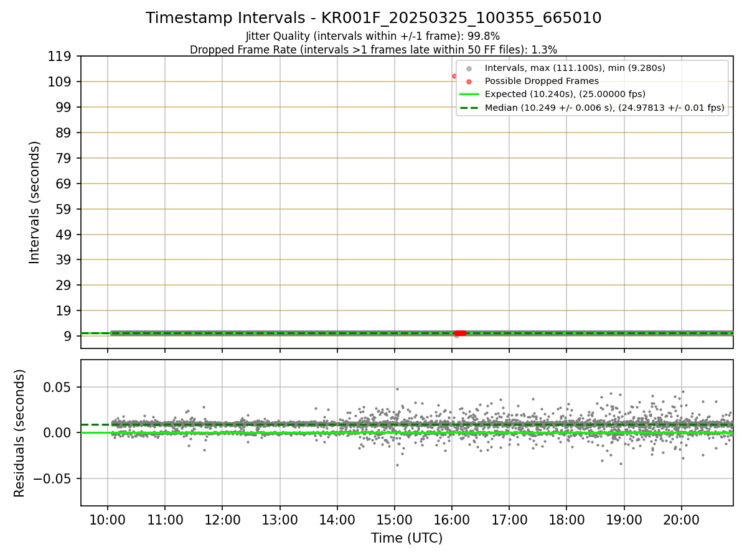Click the 13:00 time tick label

280,519
